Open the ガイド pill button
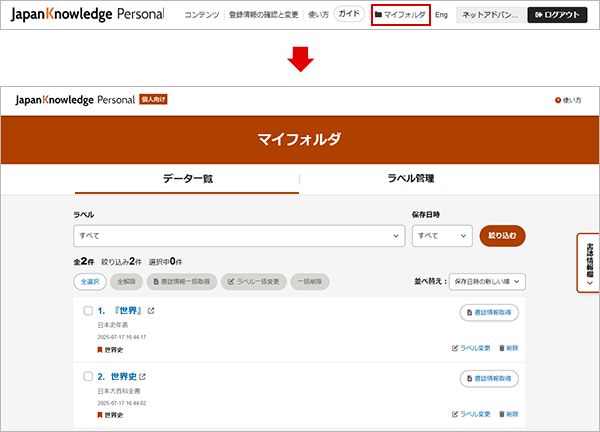Image resolution: width=600 pixels, height=432 pixels. coord(349,14)
